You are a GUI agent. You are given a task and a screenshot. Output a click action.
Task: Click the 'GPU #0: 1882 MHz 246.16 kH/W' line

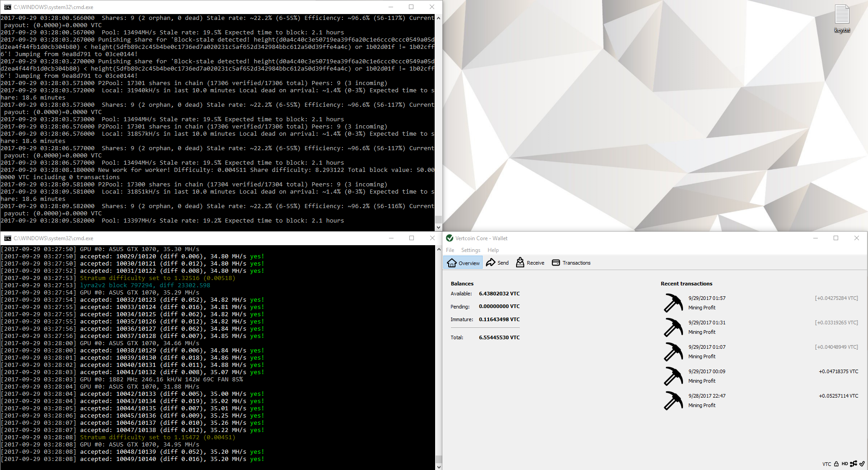(x=122, y=380)
